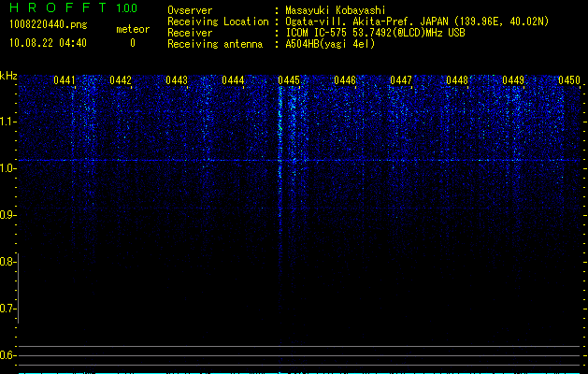588x374 pixels.
Task: Click the file name 1008220440.png
Action: 49,25
